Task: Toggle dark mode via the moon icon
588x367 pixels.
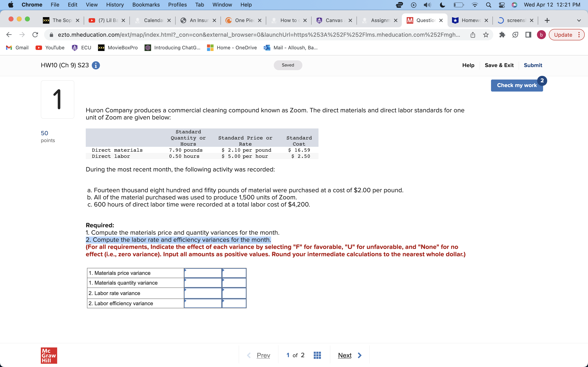Action: [442, 5]
